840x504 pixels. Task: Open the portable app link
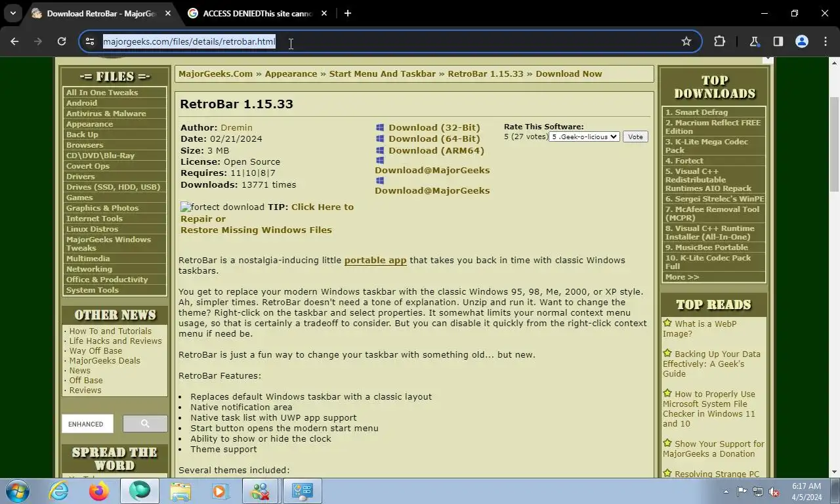coord(375,260)
